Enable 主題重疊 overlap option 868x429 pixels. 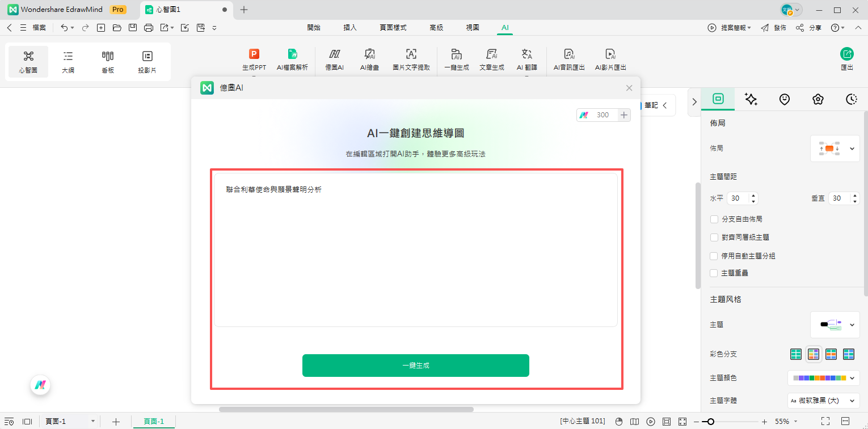714,273
